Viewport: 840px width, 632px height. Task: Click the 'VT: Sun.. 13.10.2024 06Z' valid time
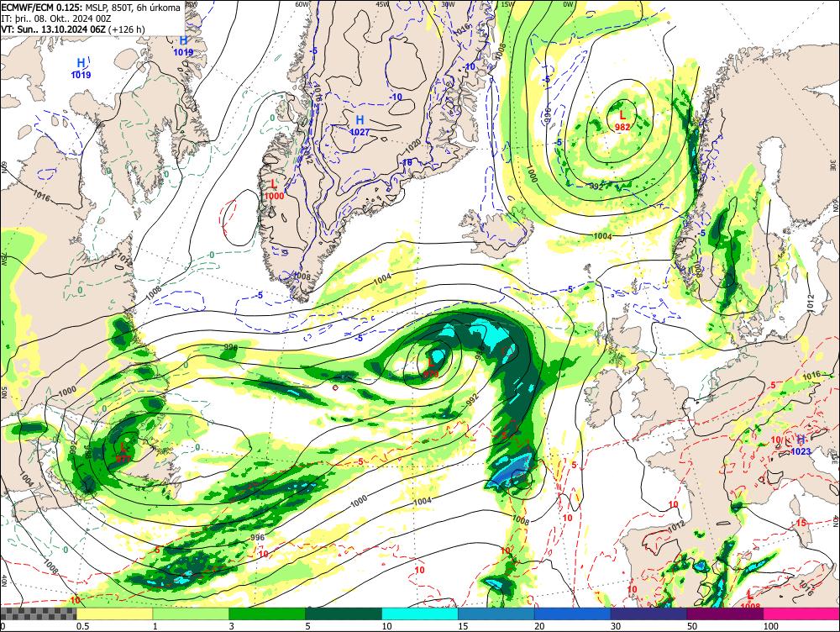coord(54,29)
